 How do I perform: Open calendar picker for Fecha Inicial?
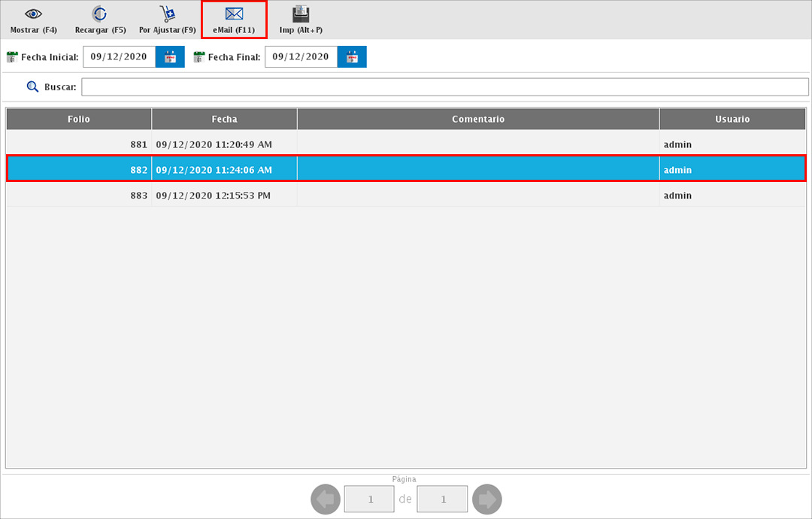(170, 57)
